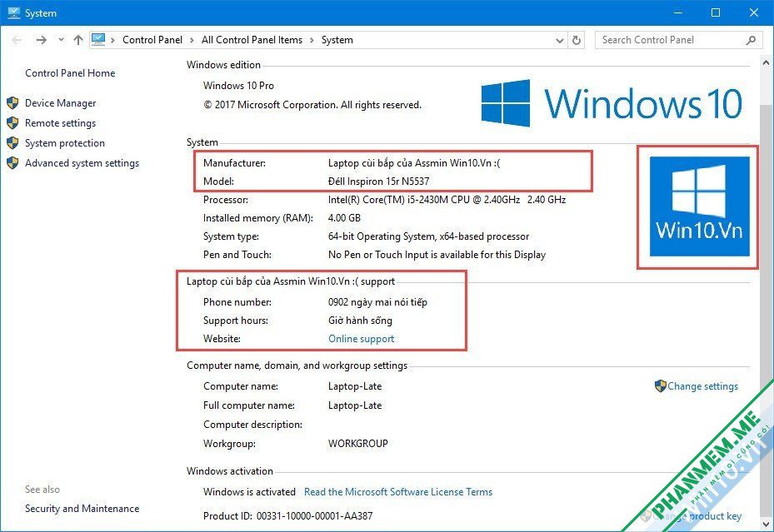This screenshot has width=774, height=532.
Task: Click the 'Laptop-Late' Computer name value
Action: click(x=355, y=386)
